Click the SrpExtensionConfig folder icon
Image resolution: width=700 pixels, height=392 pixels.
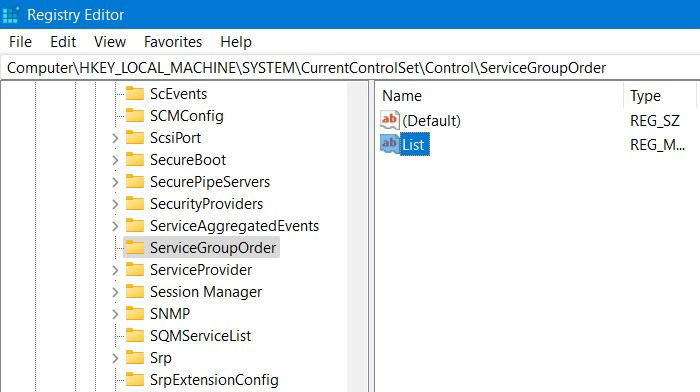135,379
